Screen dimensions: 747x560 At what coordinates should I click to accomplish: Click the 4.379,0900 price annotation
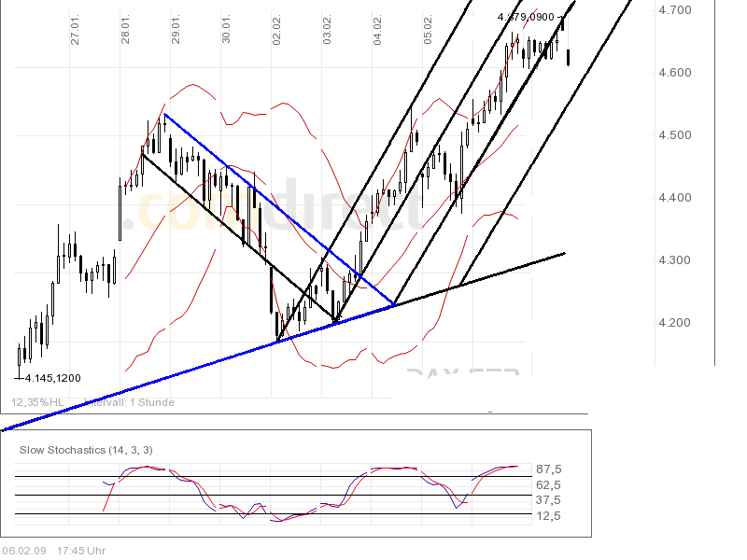pos(525,18)
